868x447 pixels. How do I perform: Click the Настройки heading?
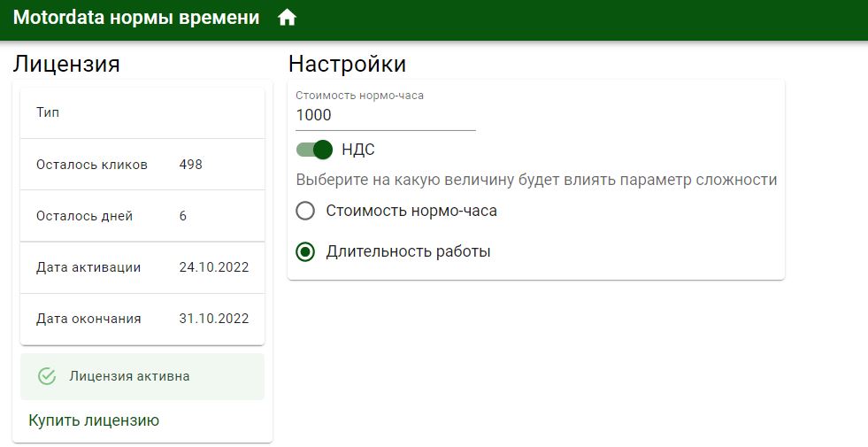(x=347, y=65)
